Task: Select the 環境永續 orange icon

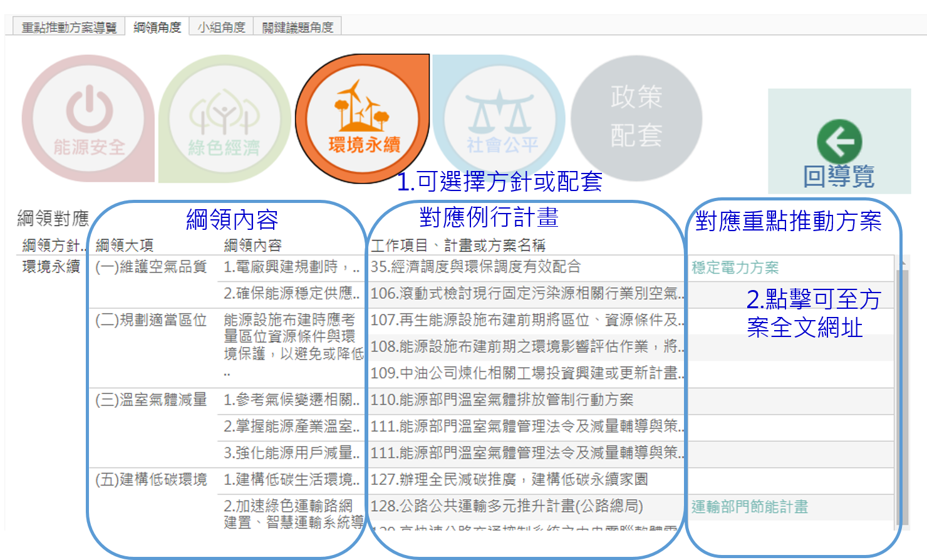Action: 362,119
